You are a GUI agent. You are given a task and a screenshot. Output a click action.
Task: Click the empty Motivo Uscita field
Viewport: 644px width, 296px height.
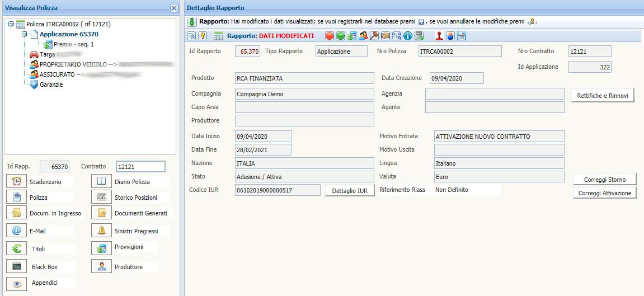point(499,149)
